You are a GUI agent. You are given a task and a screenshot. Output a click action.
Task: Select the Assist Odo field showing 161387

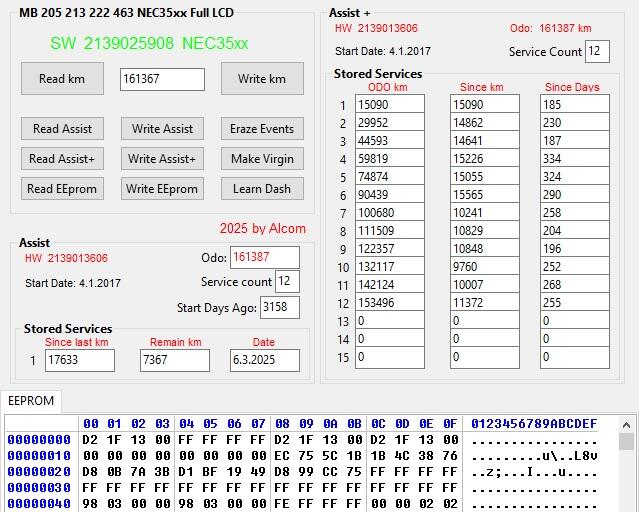click(264, 258)
